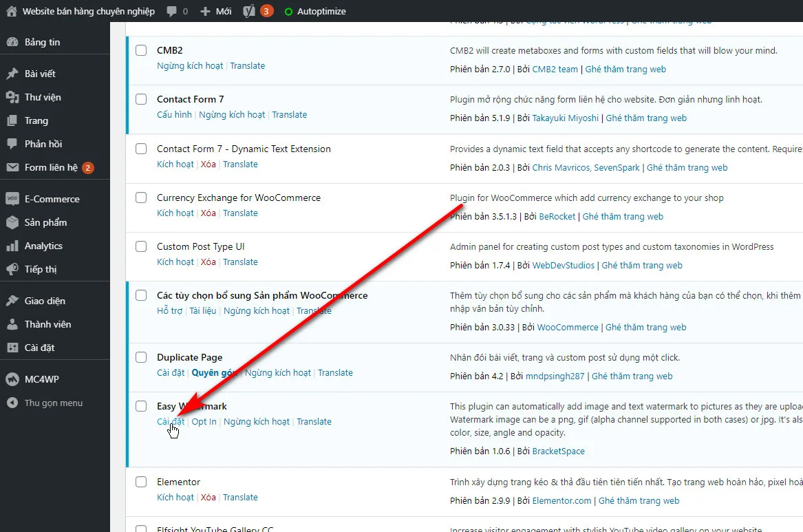Tick the CMB2 plugin checkbox
Image resolution: width=803 pixels, height=532 pixels.
point(141,50)
